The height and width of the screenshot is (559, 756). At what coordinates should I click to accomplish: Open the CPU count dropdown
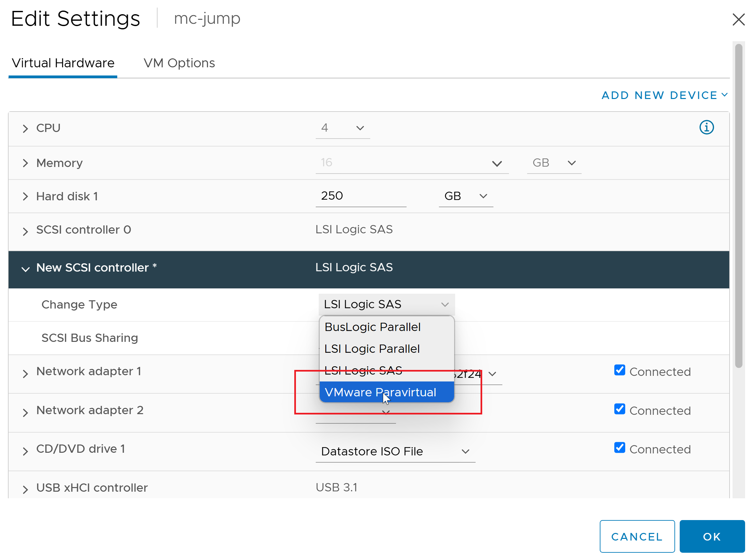coord(342,128)
